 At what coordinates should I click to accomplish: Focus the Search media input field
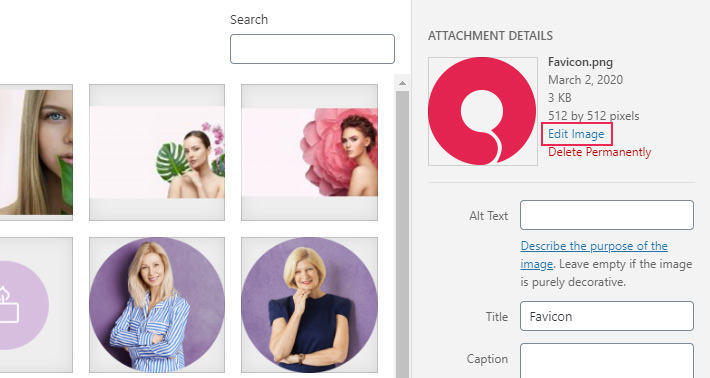tap(312, 49)
